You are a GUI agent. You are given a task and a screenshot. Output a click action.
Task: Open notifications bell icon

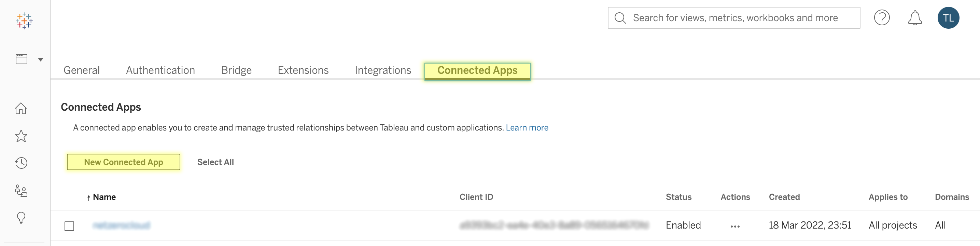(x=914, y=18)
